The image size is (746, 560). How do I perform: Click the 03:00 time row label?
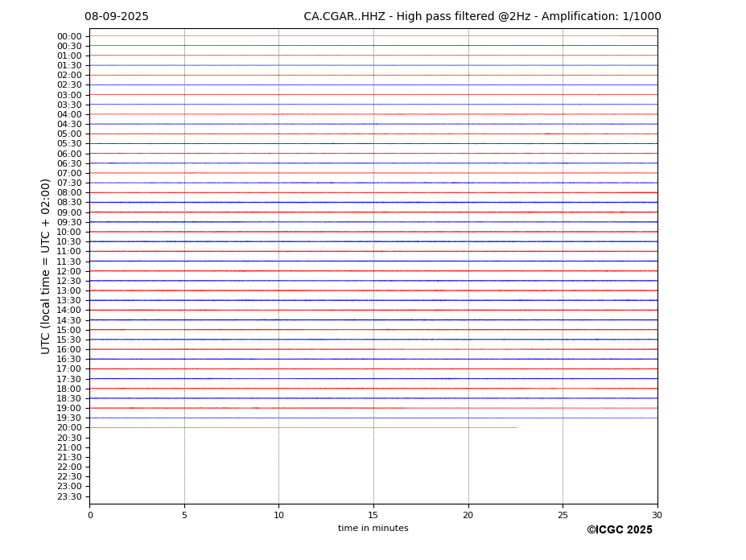click(69, 95)
